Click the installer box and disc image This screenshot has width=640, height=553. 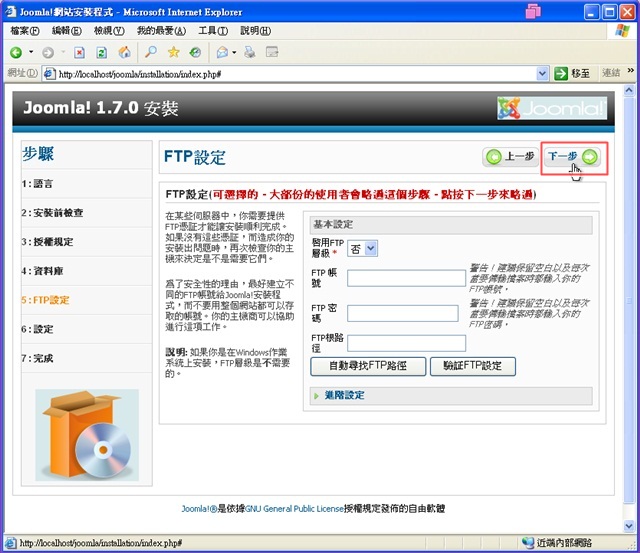(87, 435)
